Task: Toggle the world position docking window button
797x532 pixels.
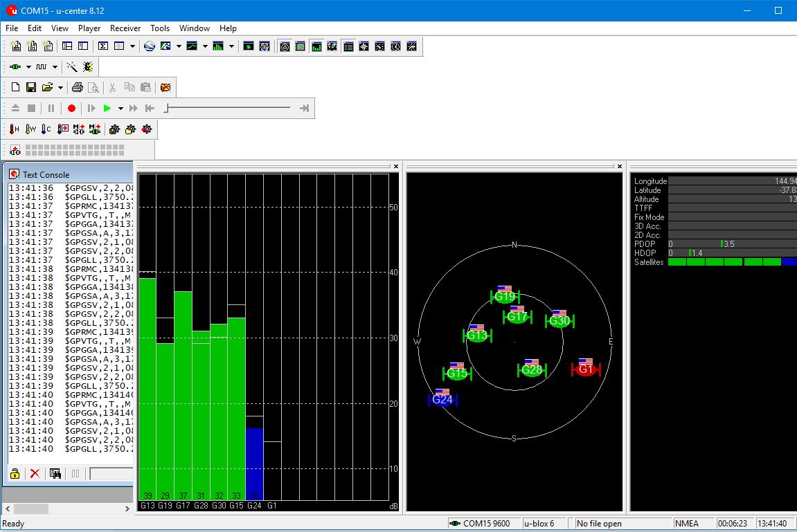Action: point(332,46)
